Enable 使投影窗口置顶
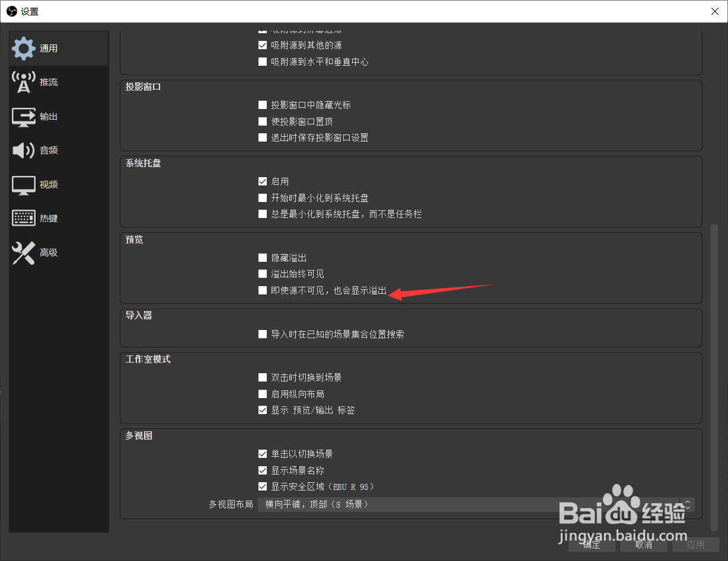Viewport: 728px width, 561px height. (263, 121)
